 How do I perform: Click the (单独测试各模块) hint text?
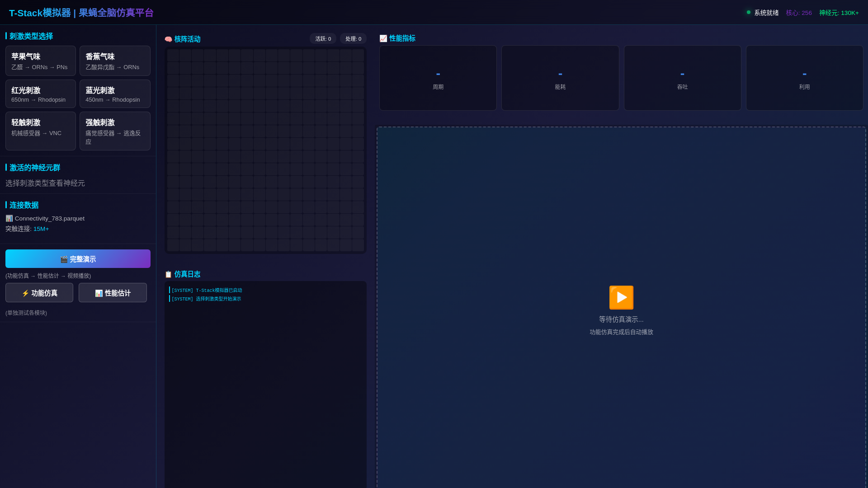tap(26, 313)
